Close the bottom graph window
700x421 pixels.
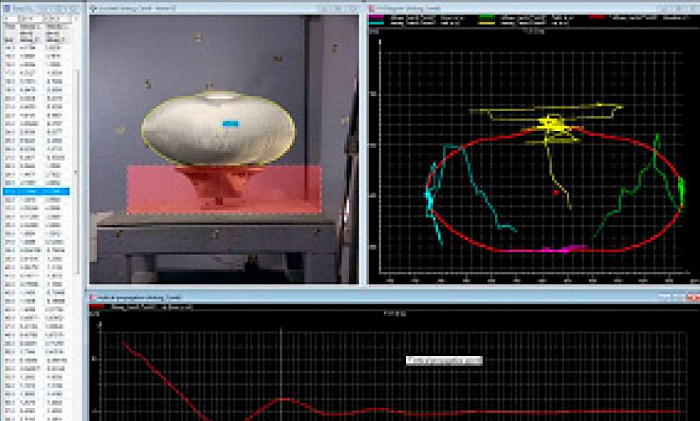693,297
